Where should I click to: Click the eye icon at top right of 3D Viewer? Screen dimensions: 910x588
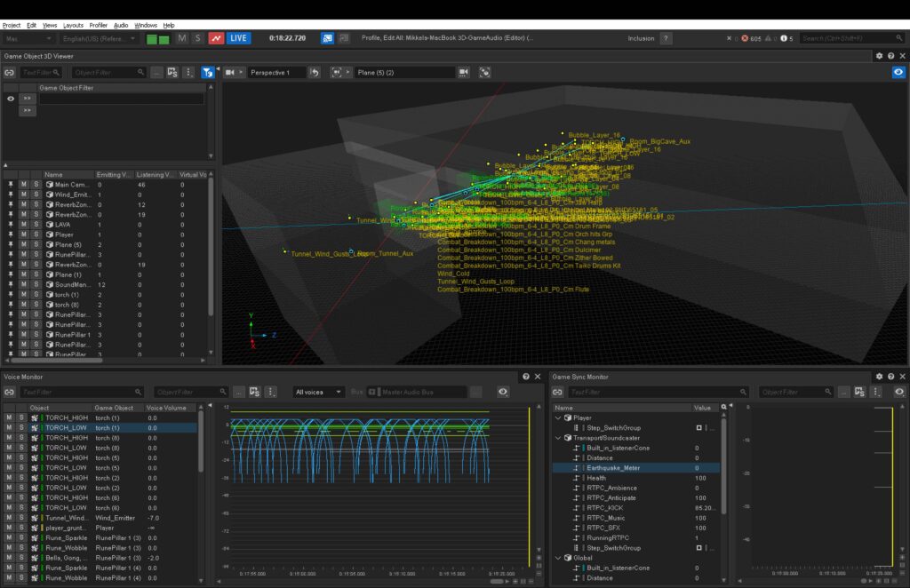click(x=898, y=72)
